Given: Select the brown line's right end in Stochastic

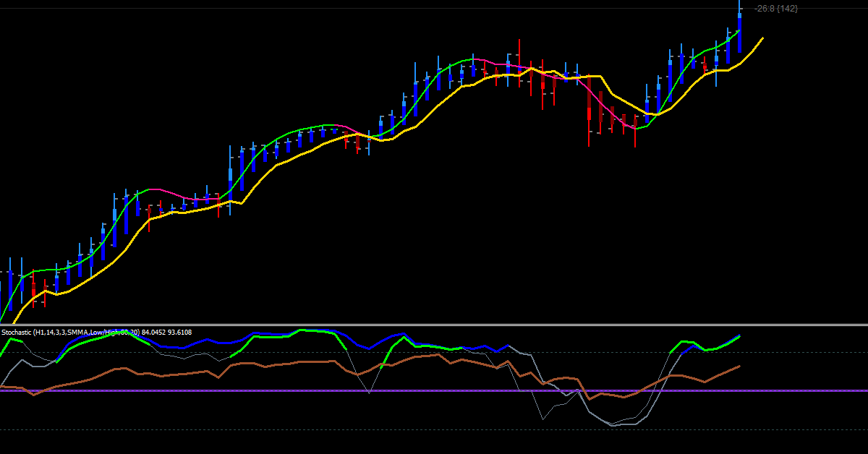Looking at the screenshot, I should tap(739, 367).
